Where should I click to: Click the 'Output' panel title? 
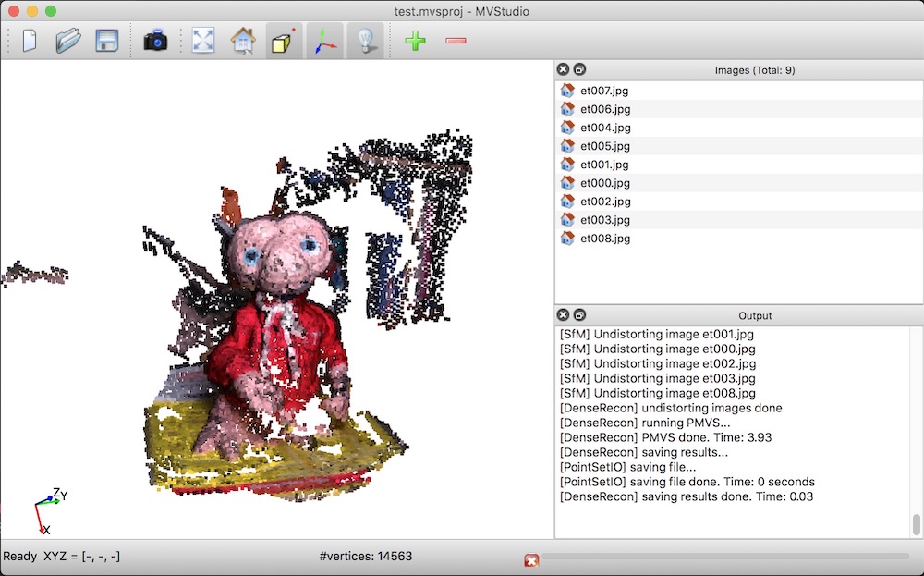pos(755,315)
